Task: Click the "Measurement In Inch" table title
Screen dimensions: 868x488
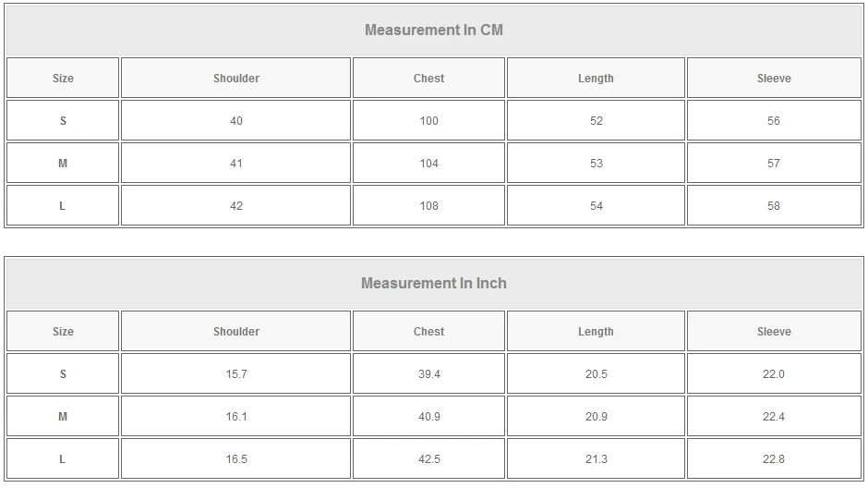Action: click(x=434, y=283)
